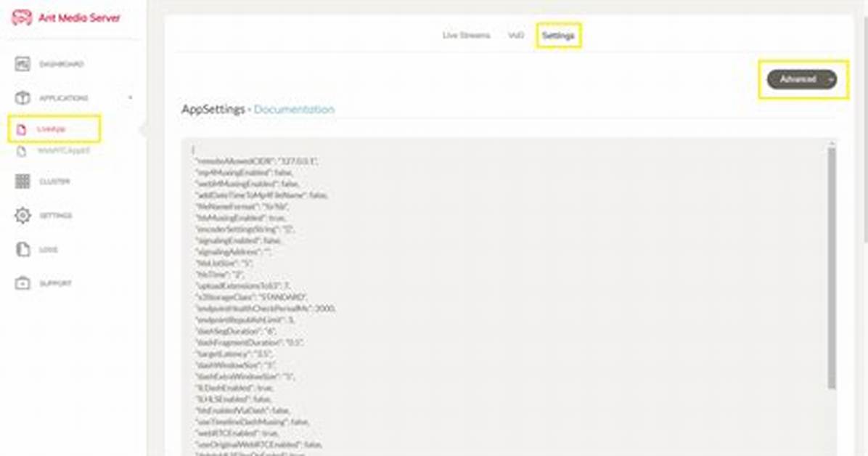Click the Cluster grid icon
The height and width of the screenshot is (456, 868).
22,182
